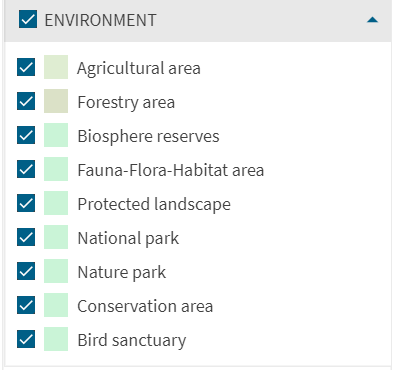Uncheck the Agricultural area checkbox
This screenshot has width=395, height=370.
click(x=26, y=67)
